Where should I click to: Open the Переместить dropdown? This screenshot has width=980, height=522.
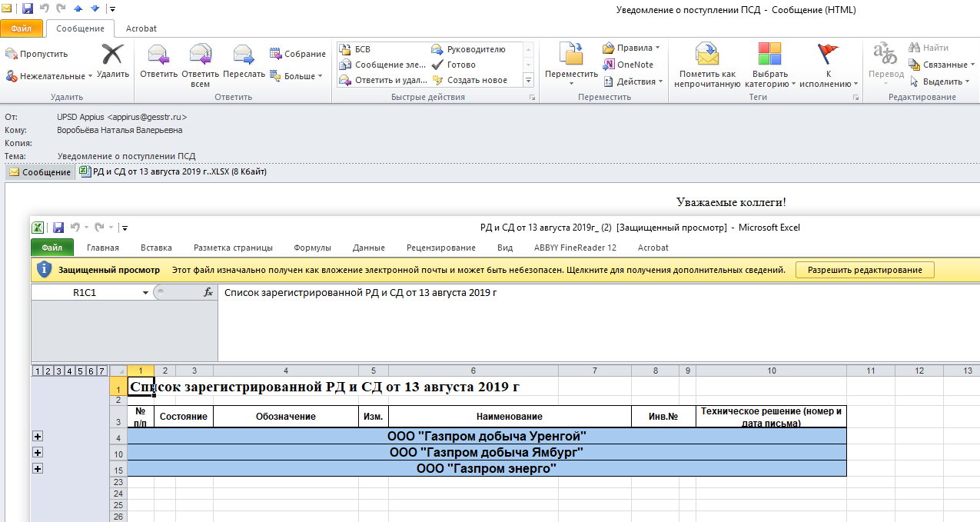(571, 65)
